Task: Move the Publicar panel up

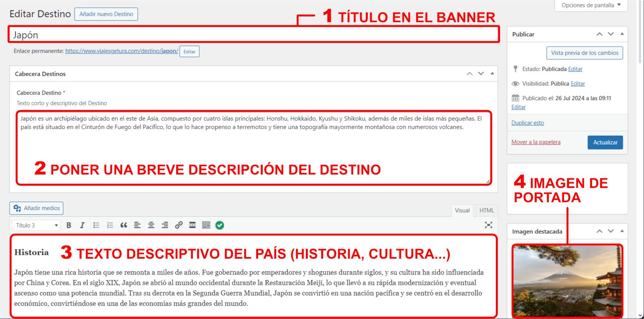Action: pyautogui.click(x=599, y=34)
